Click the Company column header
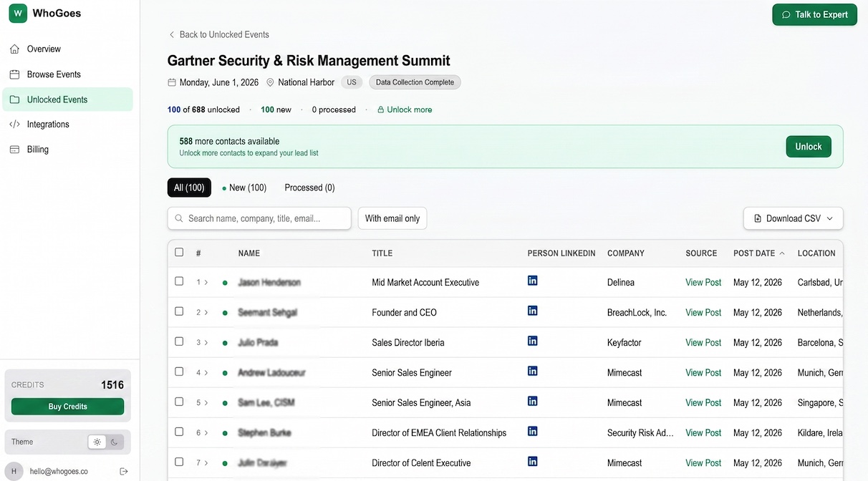Image resolution: width=868 pixels, height=481 pixels. (626, 253)
